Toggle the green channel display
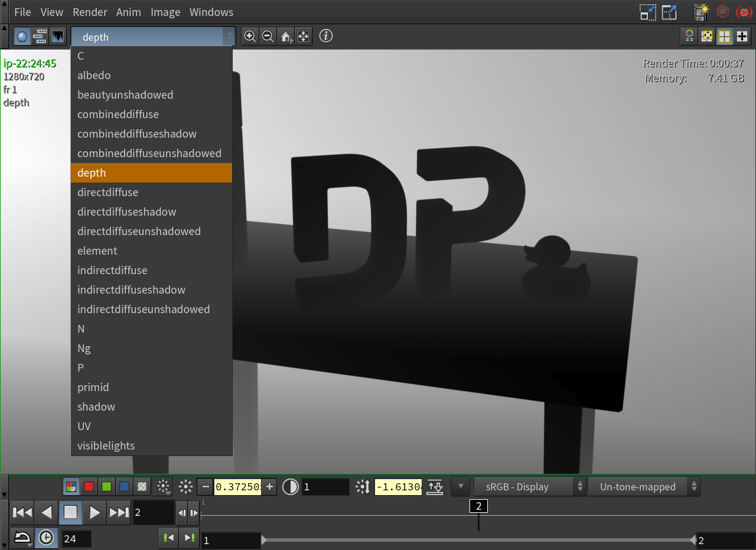This screenshot has height=550, width=756. pyautogui.click(x=106, y=487)
